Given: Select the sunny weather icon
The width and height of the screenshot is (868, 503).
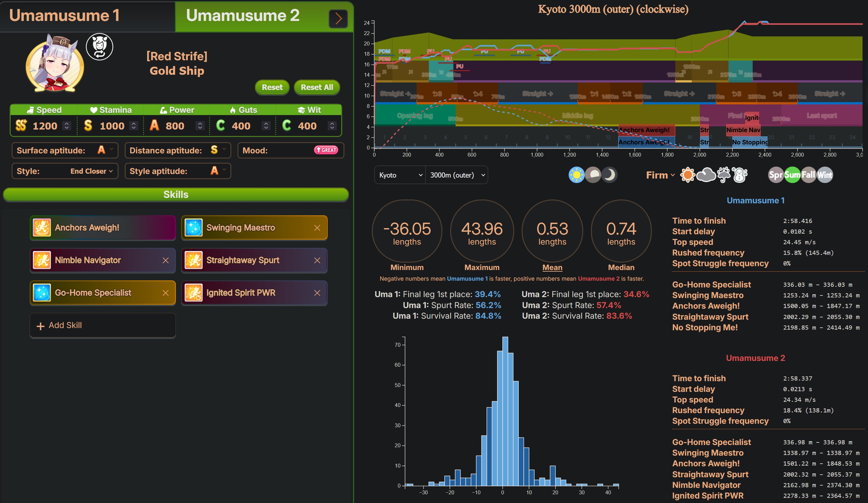Looking at the screenshot, I should click(x=688, y=175).
